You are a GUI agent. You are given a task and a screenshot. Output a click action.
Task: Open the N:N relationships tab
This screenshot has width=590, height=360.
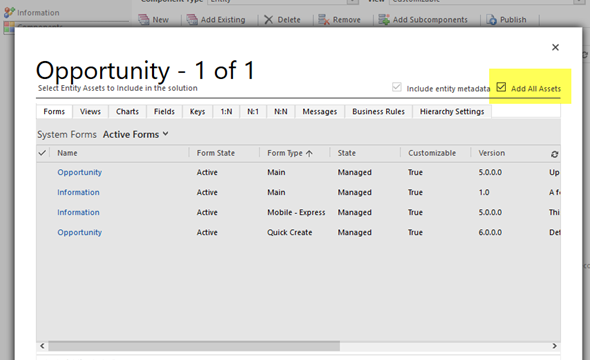pyautogui.click(x=281, y=112)
